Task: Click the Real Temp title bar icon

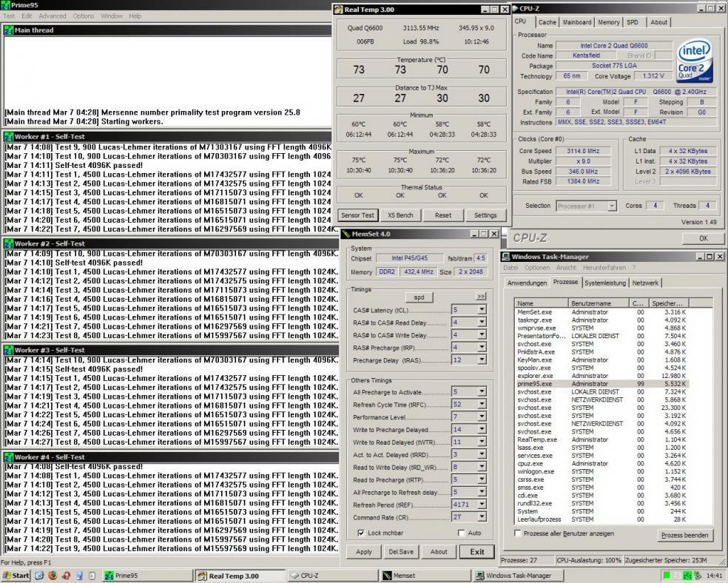Action: tap(338, 10)
